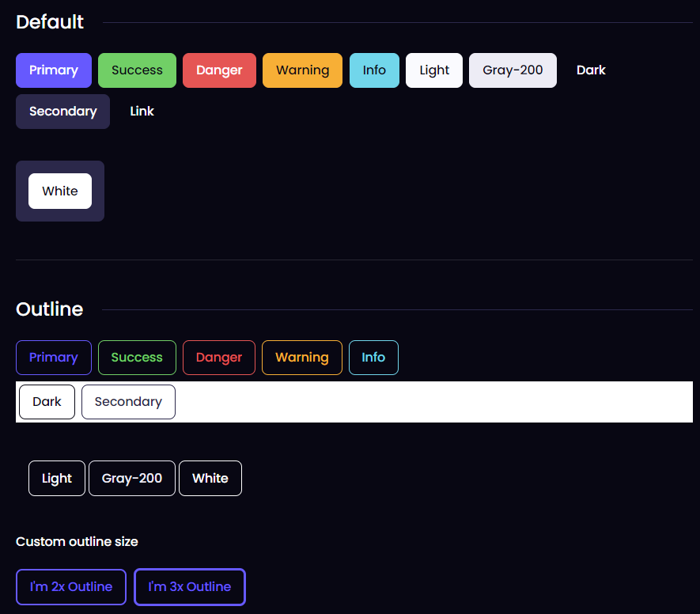Click the solid red Danger button

click(219, 70)
